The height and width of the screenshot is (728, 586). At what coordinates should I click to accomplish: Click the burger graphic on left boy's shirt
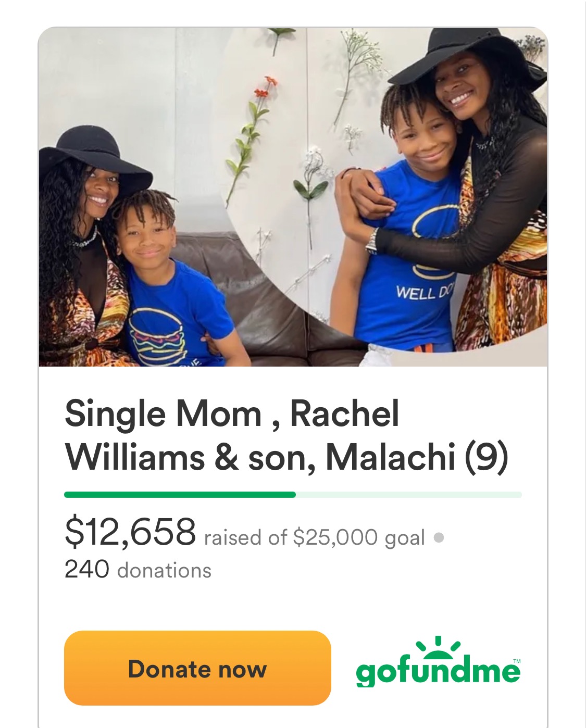156,332
